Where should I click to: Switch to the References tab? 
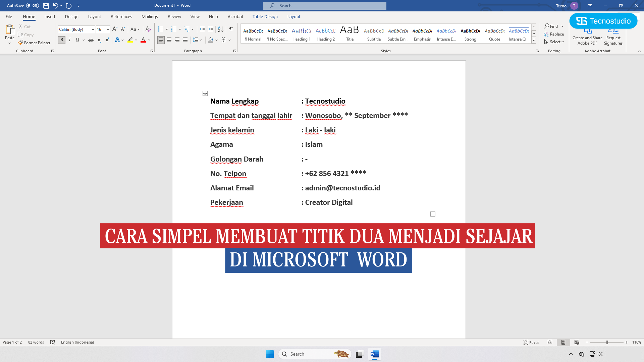pyautogui.click(x=121, y=16)
